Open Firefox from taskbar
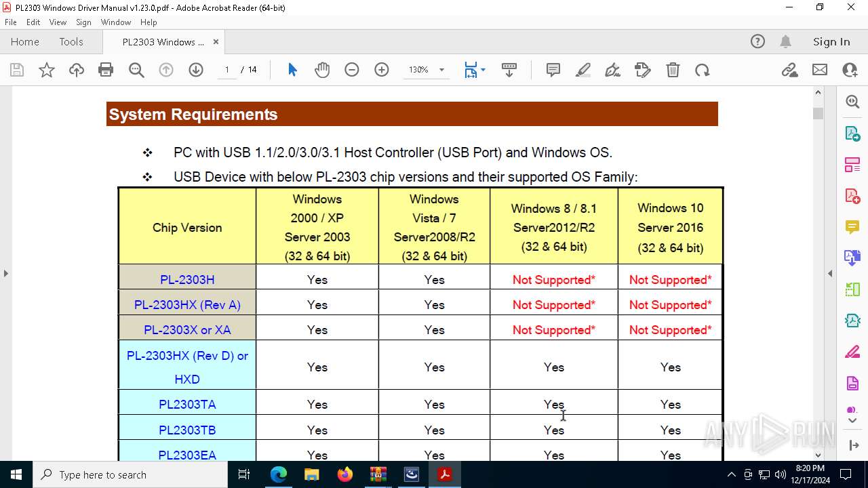This screenshot has height=488, width=868. [x=345, y=474]
